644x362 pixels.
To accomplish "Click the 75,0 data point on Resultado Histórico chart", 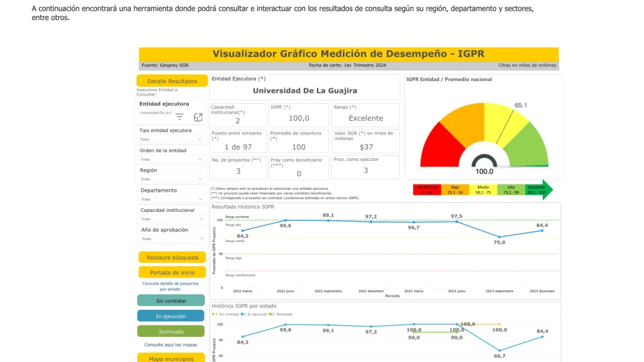I will (x=499, y=237).
